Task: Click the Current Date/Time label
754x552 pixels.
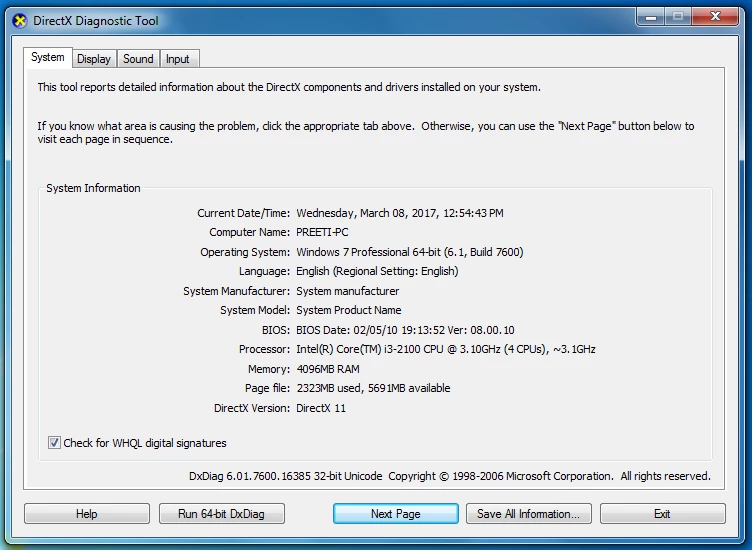Action: pyautogui.click(x=243, y=213)
